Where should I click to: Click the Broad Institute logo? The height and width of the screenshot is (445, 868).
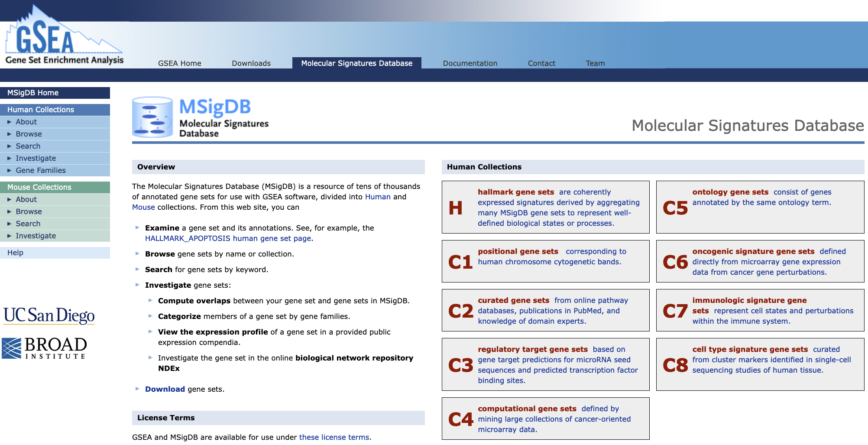tap(45, 347)
